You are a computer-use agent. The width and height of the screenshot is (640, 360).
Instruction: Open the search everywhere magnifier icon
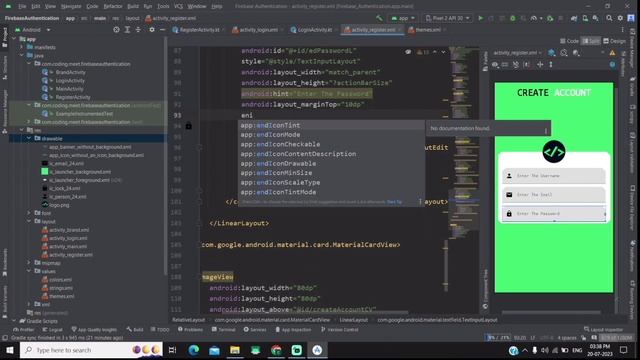(x=609, y=18)
